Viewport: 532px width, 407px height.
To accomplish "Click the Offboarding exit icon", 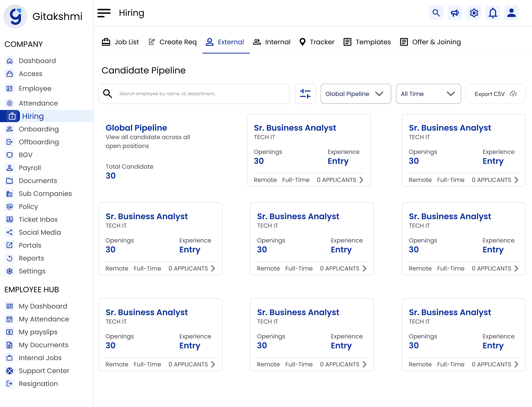I will point(9,142).
